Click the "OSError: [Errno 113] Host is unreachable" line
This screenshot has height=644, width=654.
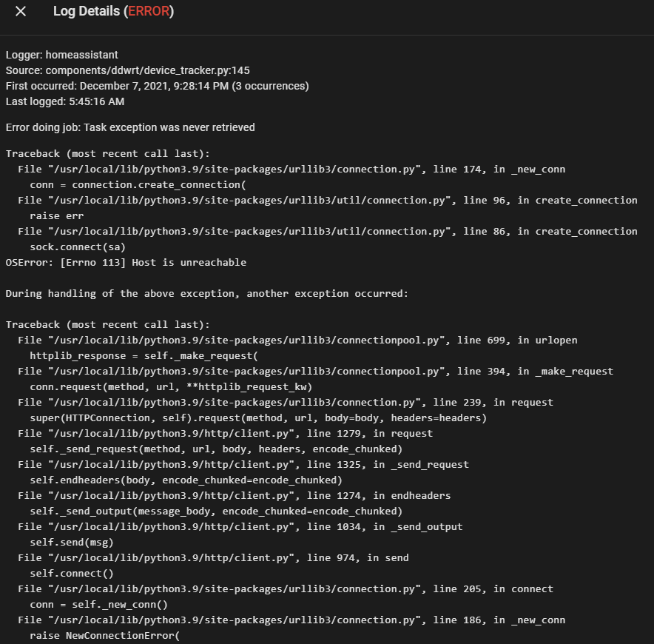click(x=126, y=262)
